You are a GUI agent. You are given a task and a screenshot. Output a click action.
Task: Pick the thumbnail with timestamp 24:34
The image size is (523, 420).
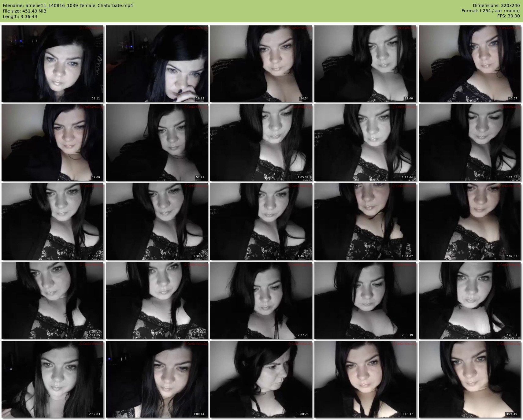pyautogui.click(x=261, y=64)
